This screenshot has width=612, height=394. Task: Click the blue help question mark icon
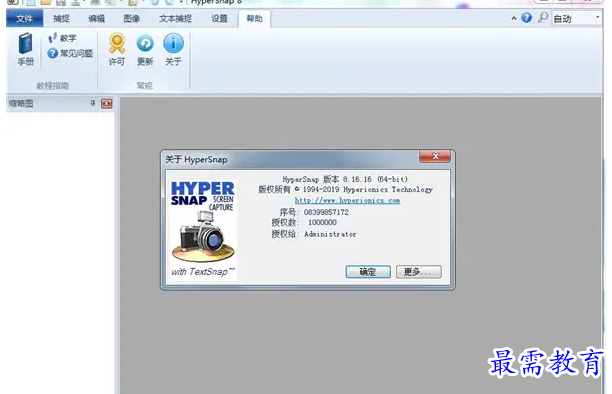527,18
